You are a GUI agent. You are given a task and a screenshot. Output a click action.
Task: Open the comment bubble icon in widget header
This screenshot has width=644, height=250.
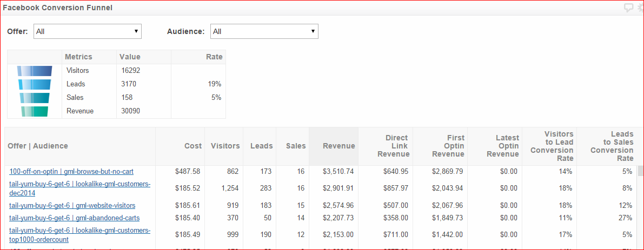click(x=628, y=8)
